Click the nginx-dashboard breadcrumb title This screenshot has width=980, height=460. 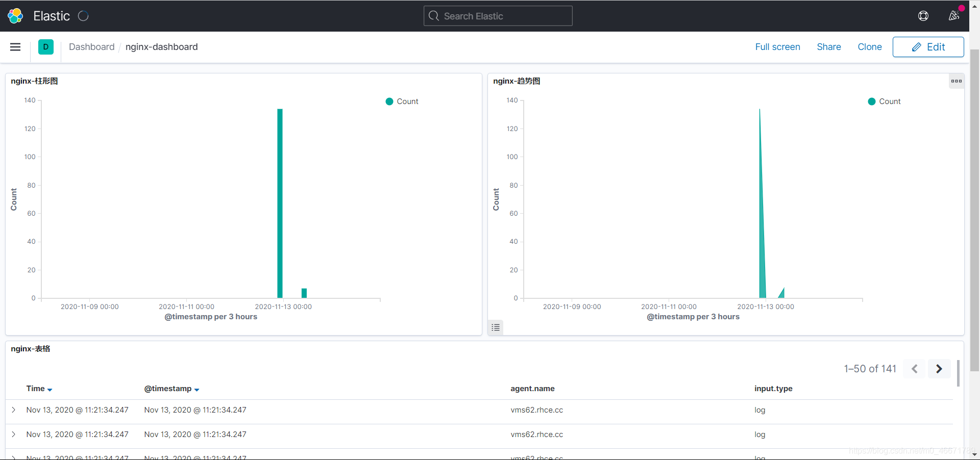point(161,47)
